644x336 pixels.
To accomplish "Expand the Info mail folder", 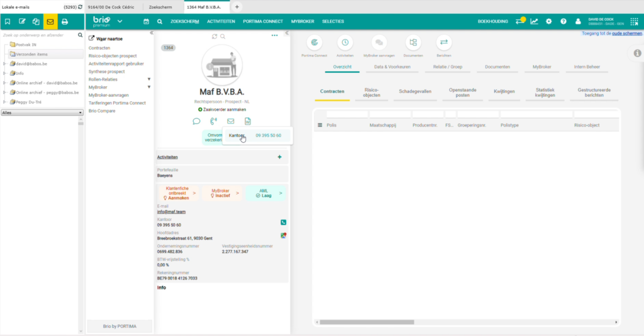I will 4,73.
